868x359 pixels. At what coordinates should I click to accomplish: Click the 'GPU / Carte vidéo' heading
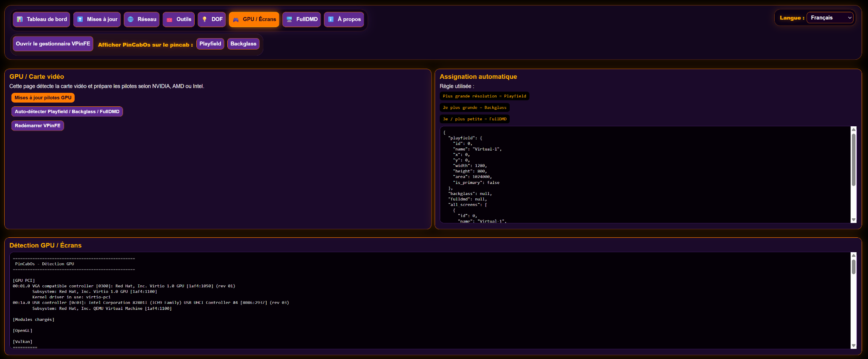pyautogui.click(x=36, y=77)
